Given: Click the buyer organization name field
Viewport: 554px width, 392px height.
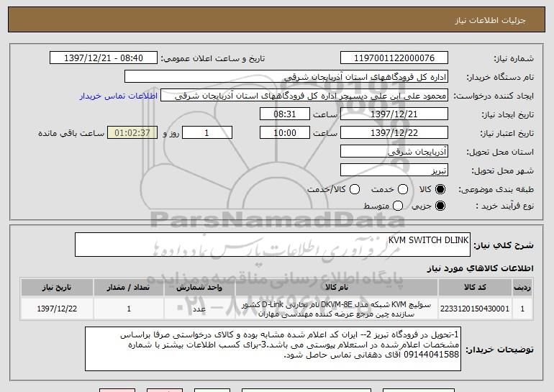Looking at the screenshot, I should (286, 77).
